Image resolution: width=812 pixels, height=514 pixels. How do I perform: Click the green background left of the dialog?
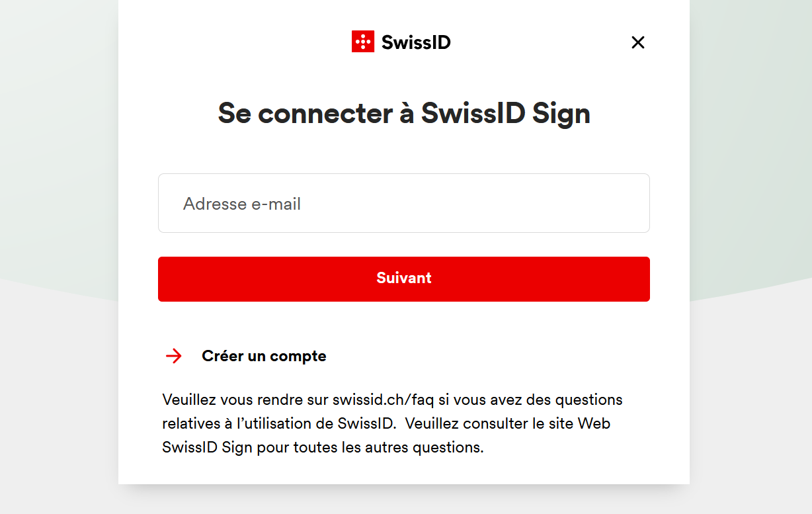60,132
